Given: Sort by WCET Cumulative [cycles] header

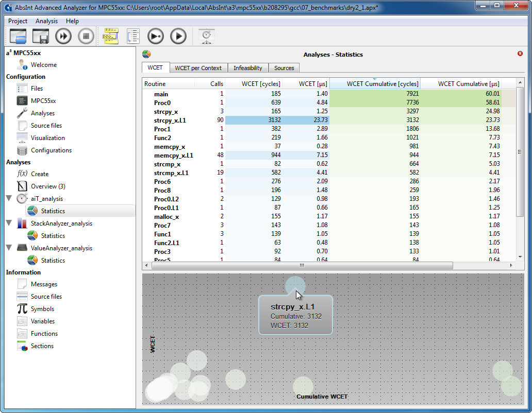Looking at the screenshot, I should click(x=375, y=84).
